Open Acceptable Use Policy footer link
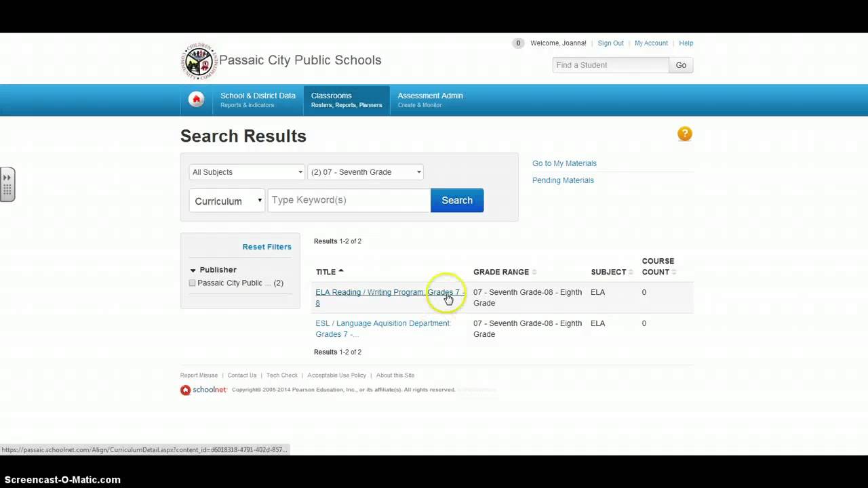 tap(336, 375)
